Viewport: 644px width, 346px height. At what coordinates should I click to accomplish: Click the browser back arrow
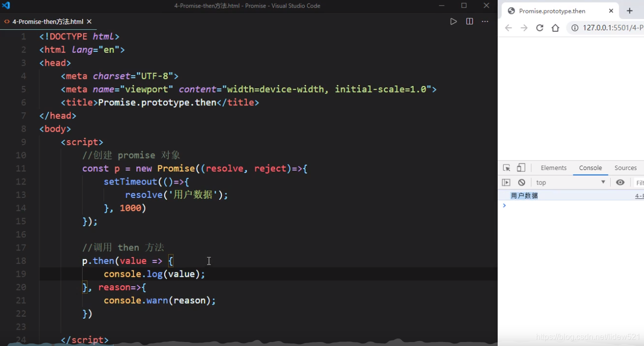pyautogui.click(x=508, y=28)
